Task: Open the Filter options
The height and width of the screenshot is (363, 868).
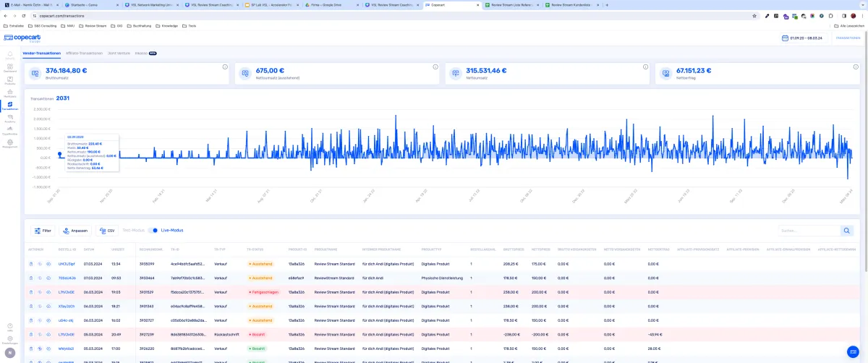Action: (x=42, y=231)
